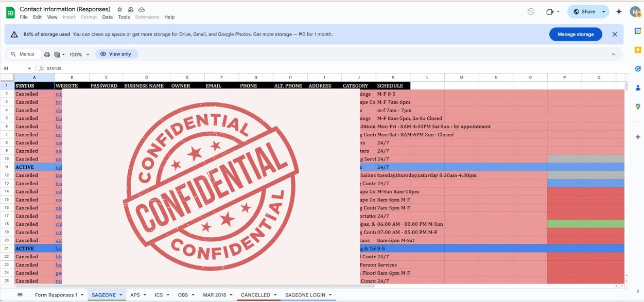Select the Cancelled cell in row 2
644x302 pixels.
click(34, 94)
